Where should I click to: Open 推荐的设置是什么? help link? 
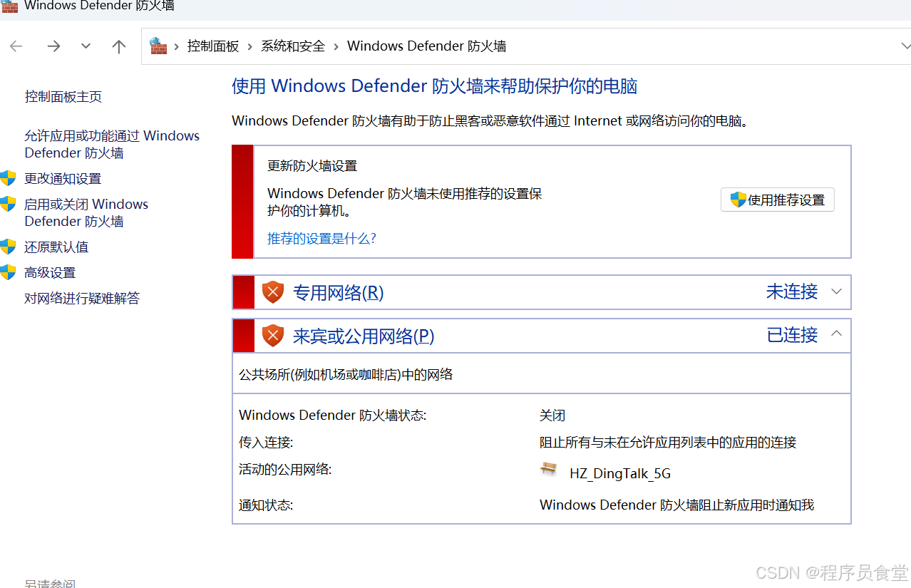[x=321, y=239]
